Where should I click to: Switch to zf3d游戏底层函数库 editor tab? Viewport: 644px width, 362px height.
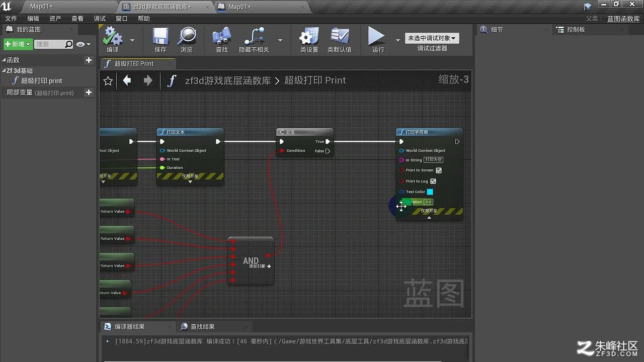click(166, 7)
